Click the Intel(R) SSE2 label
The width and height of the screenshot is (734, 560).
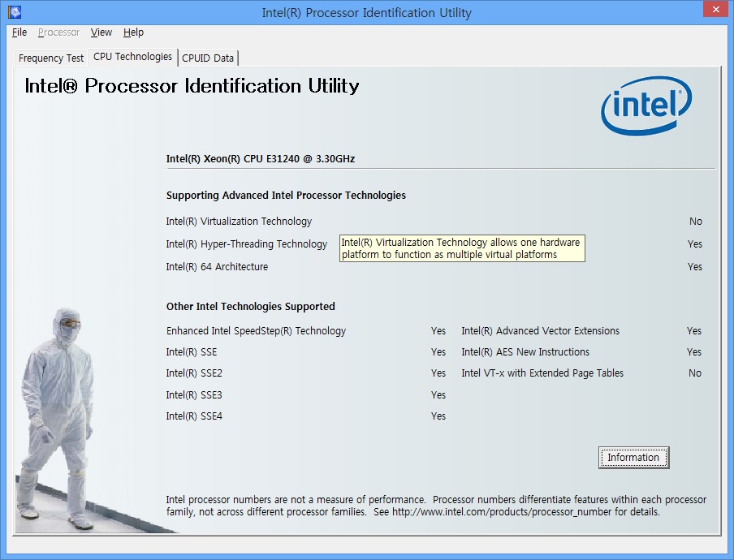coord(194,373)
